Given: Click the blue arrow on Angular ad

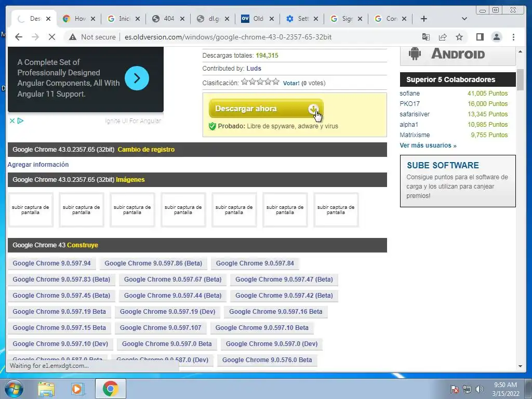Looking at the screenshot, I should coord(137,78).
